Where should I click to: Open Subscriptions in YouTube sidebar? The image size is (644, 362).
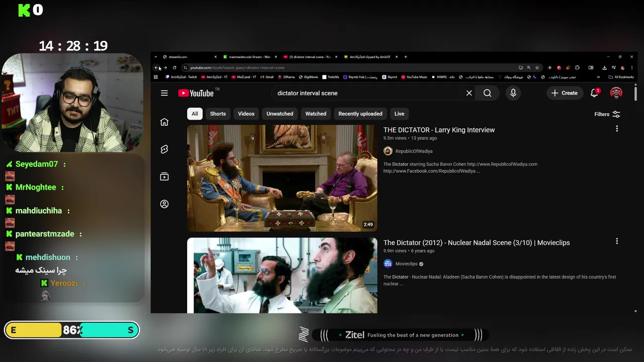pyautogui.click(x=164, y=176)
